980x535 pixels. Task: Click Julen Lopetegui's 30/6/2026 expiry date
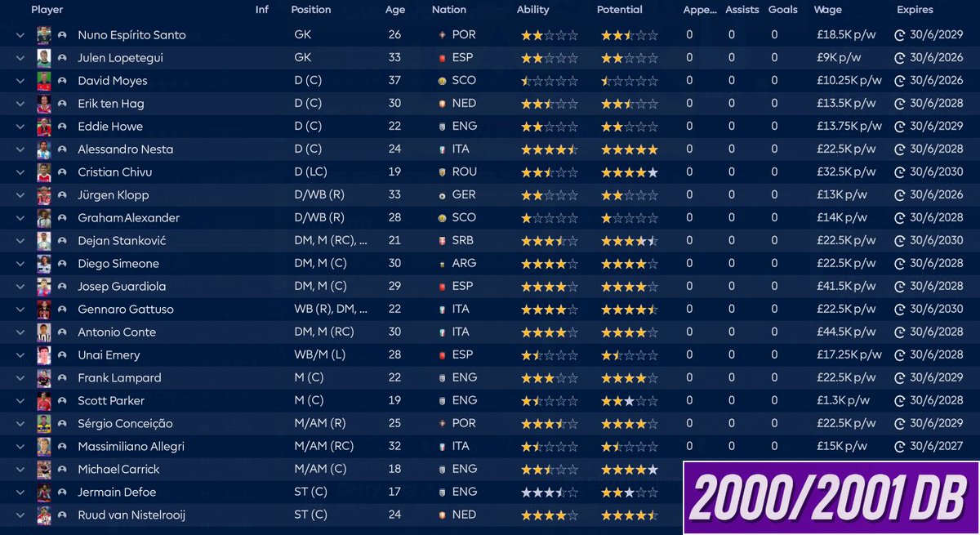click(x=937, y=58)
